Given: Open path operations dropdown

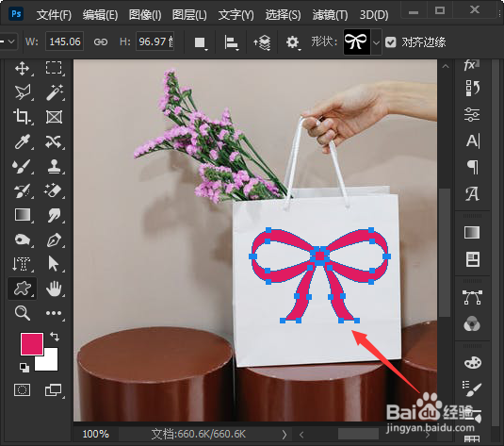Looking at the screenshot, I should tap(201, 42).
